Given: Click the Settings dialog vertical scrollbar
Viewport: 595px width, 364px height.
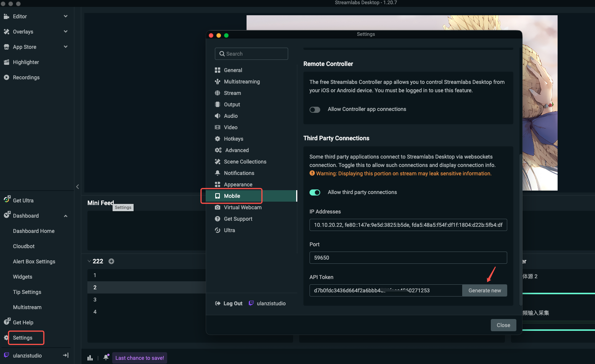Looking at the screenshot, I should point(521,229).
